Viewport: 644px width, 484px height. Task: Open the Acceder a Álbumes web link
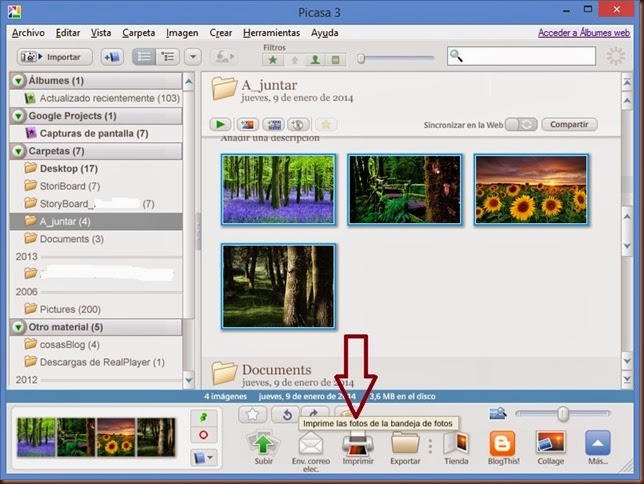point(584,33)
